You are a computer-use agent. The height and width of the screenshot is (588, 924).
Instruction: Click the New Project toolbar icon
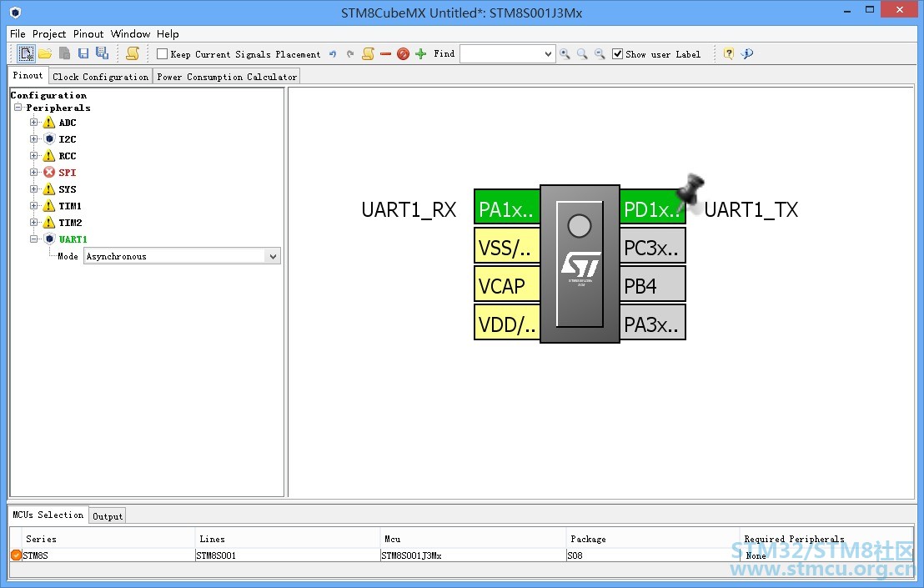click(x=26, y=53)
